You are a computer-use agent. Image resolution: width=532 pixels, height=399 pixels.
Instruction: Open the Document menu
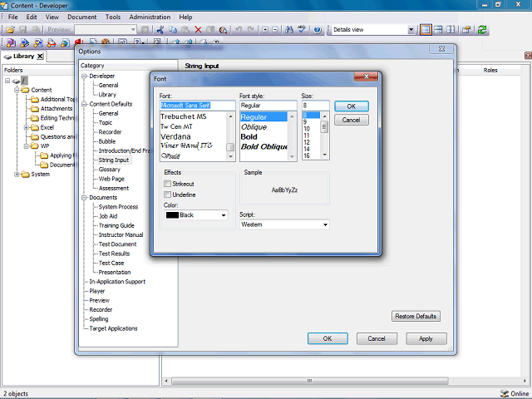(81, 17)
